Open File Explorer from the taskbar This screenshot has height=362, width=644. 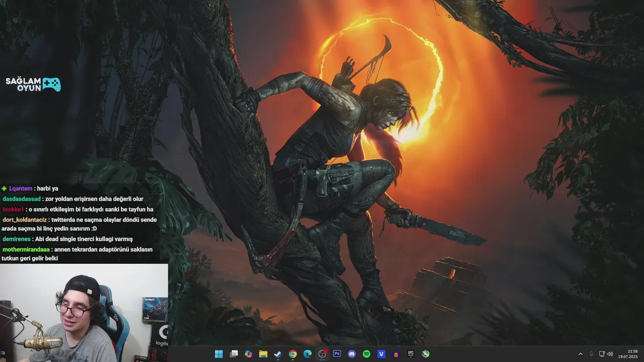263,354
